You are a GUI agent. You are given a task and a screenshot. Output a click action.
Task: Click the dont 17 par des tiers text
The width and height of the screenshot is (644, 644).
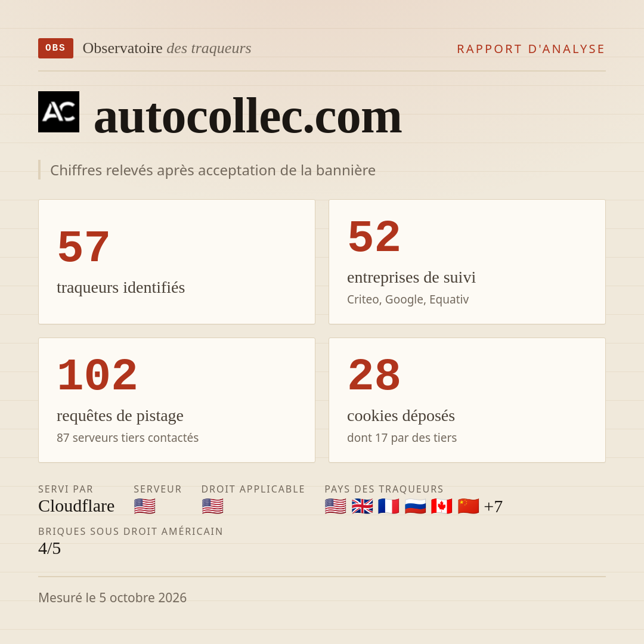[402, 438]
